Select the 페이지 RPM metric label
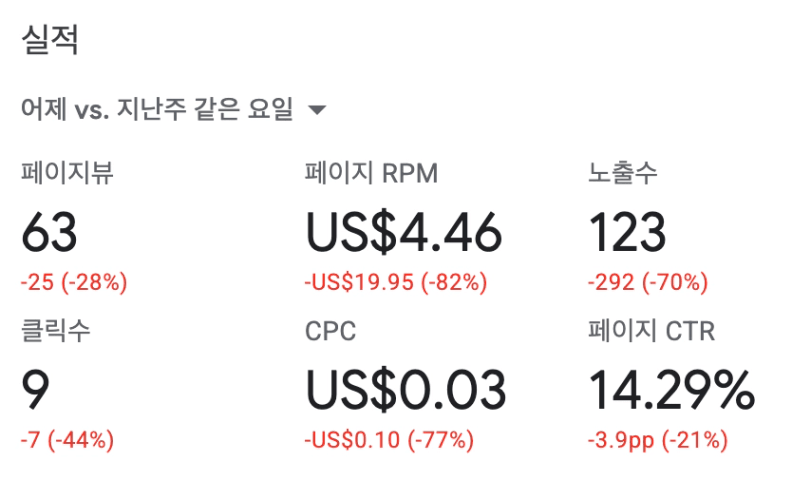The height and width of the screenshot is (500, 792). point(371,173)
